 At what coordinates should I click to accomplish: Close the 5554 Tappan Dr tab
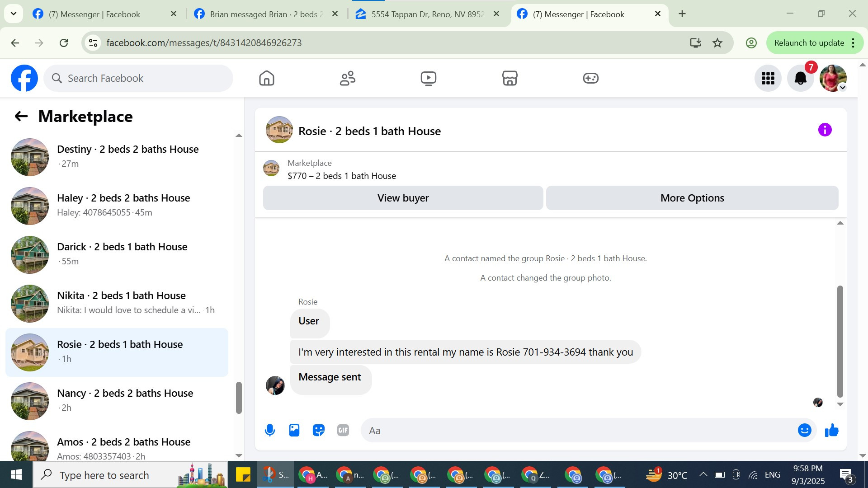[496, 14]
